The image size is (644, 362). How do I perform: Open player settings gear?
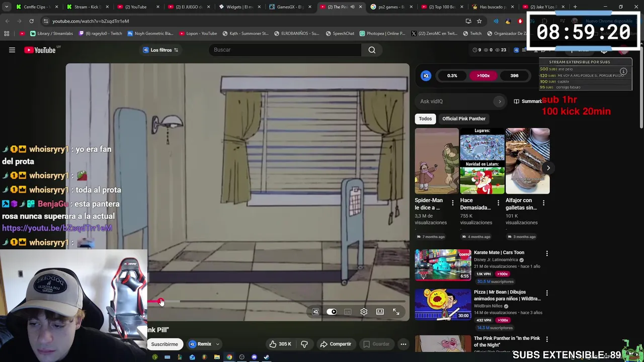click(364, 312)
